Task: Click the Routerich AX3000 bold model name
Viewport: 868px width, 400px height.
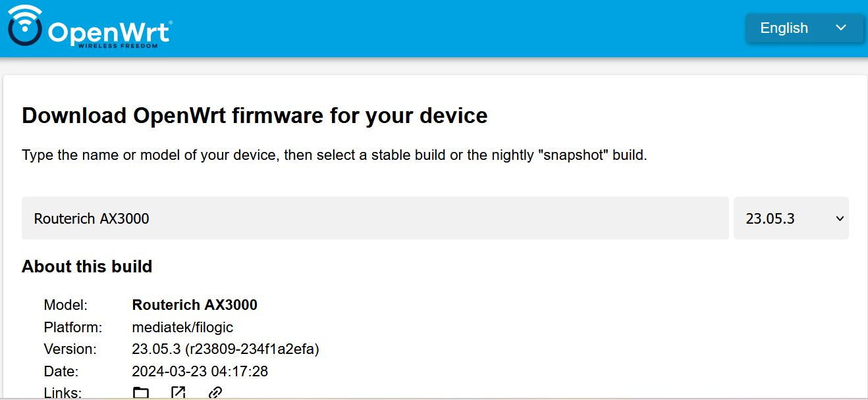Action: point(195,305)
